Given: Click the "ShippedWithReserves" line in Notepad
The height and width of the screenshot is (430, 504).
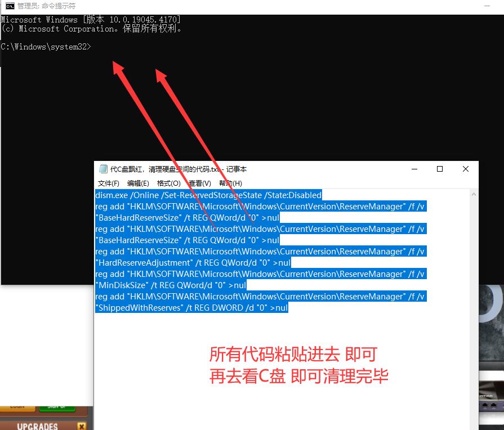Looking at the screenshot, I should pos(191,308).
